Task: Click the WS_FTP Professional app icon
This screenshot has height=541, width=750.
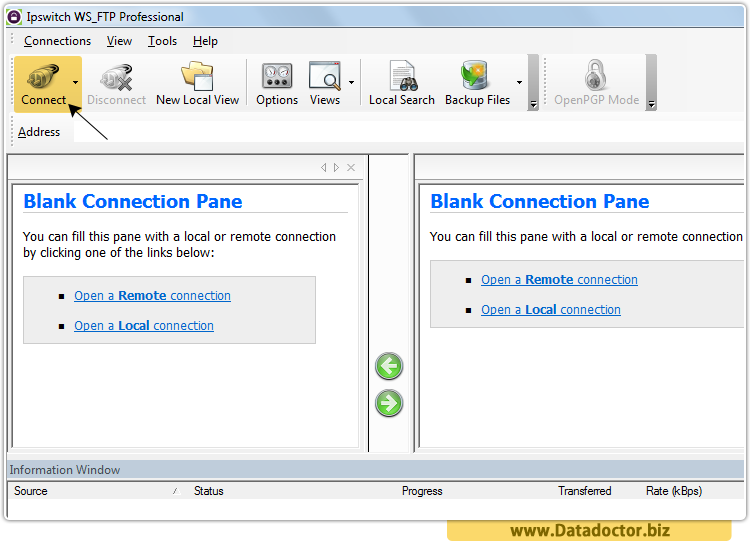Action: tap(14, 17)
